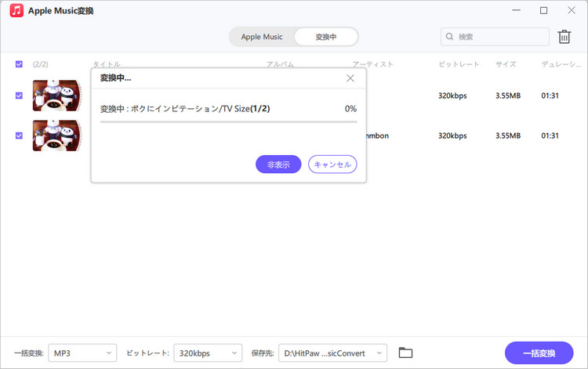
Task: Click the 一括変換 button
Action: pyautogui.click(x=539, y=353)
